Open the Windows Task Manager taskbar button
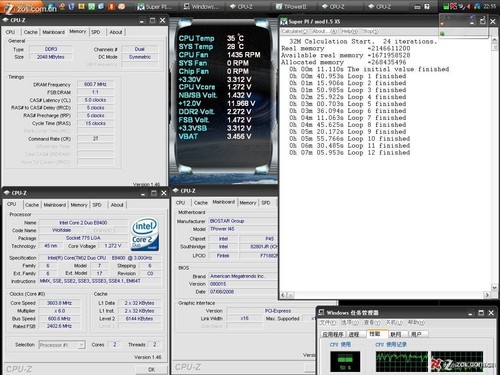This screenshot has width=500, height=375. click(201, 6)
